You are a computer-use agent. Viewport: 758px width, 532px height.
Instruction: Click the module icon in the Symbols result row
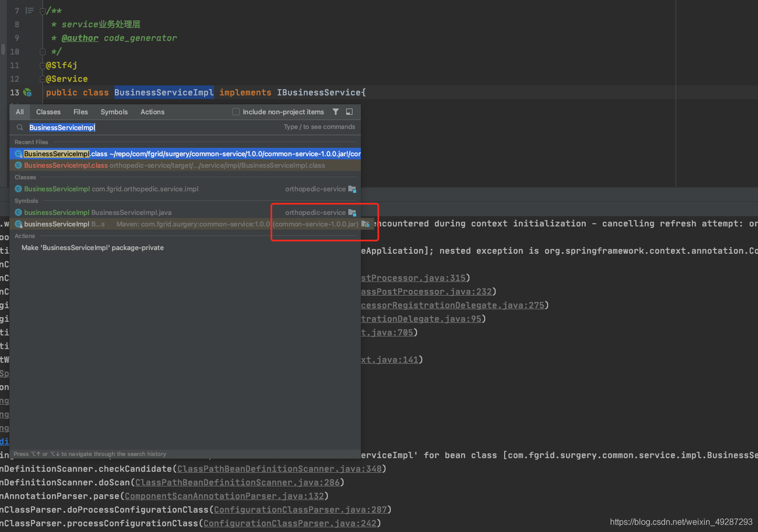[352, 212]
